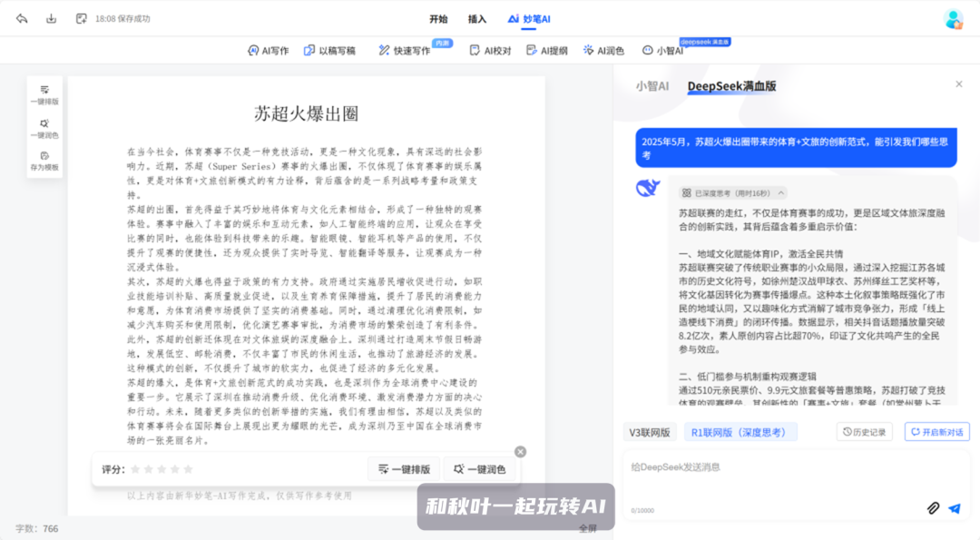980x540 pixels.
Task: Click the paperclip attachment icon
Action: [933, 508]
